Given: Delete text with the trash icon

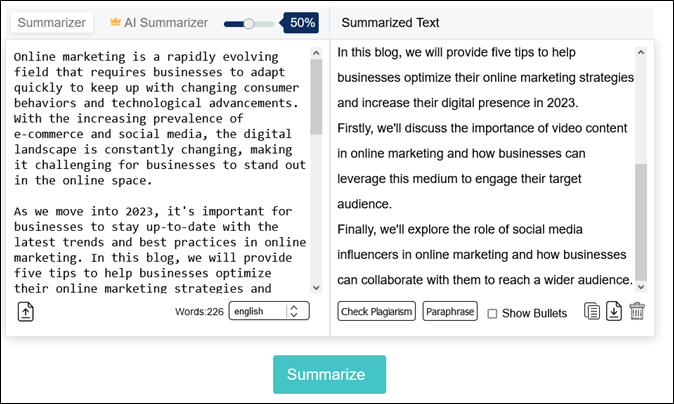Looking at the screenshot, I should point(637,311).
